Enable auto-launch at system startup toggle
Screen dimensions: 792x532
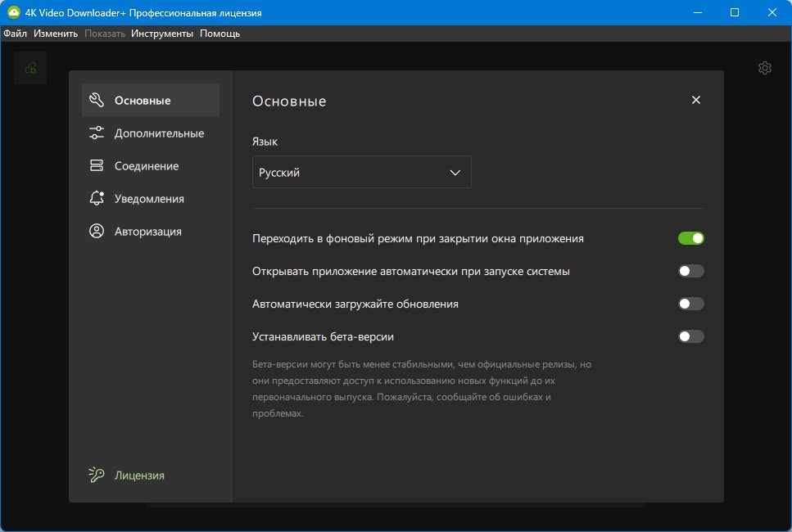691,271
